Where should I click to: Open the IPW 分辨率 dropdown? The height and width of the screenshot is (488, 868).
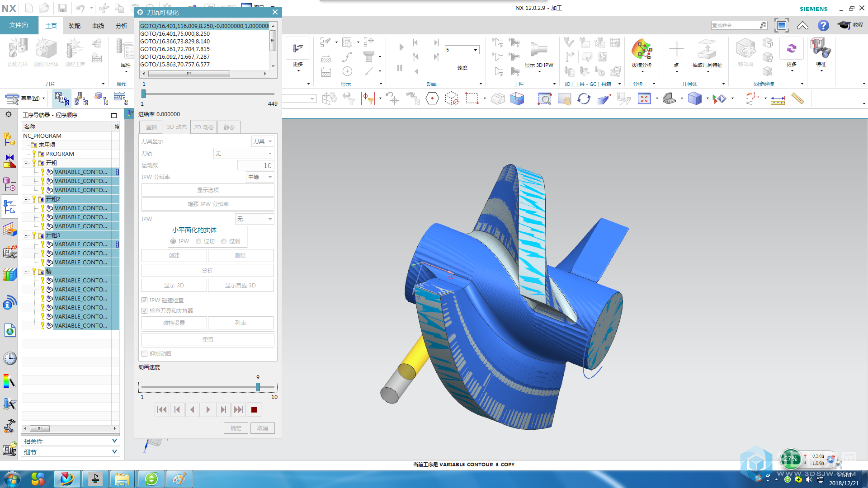point(260,177)
